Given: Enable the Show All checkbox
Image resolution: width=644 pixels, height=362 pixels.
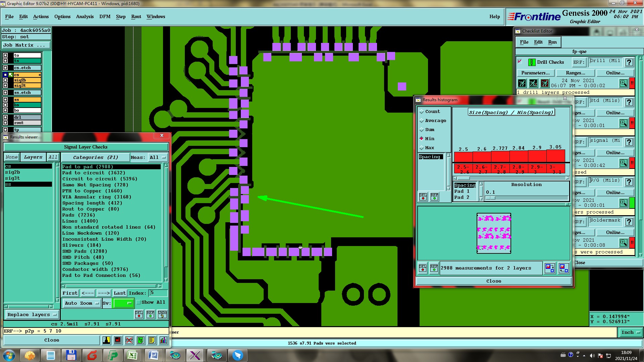Looking at the screenshot, I should coord(139,302).
